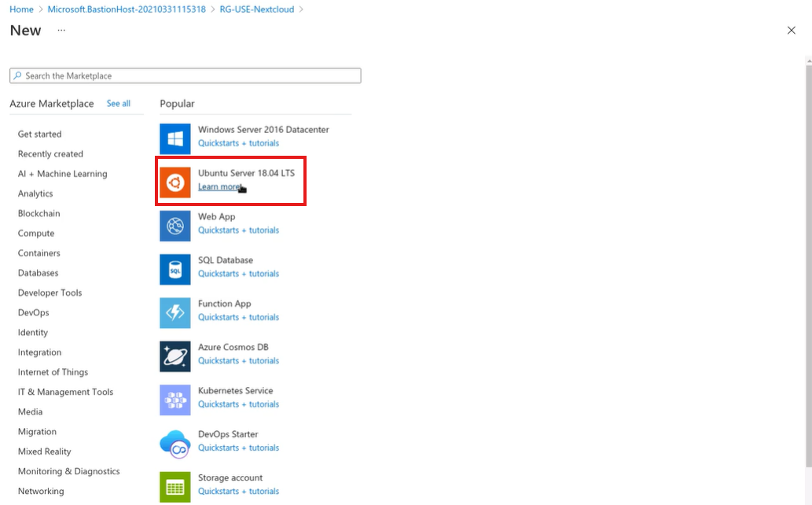Open Quickstarts + tutorials under Azure Cosmos DB
Screen dimensions: 812x505
tap(238, 361)
